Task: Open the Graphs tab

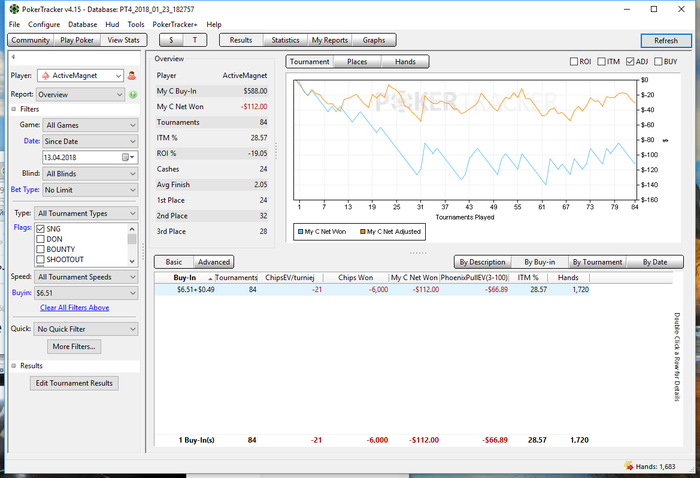Action: pyautogui.click(x=374, y=40)
